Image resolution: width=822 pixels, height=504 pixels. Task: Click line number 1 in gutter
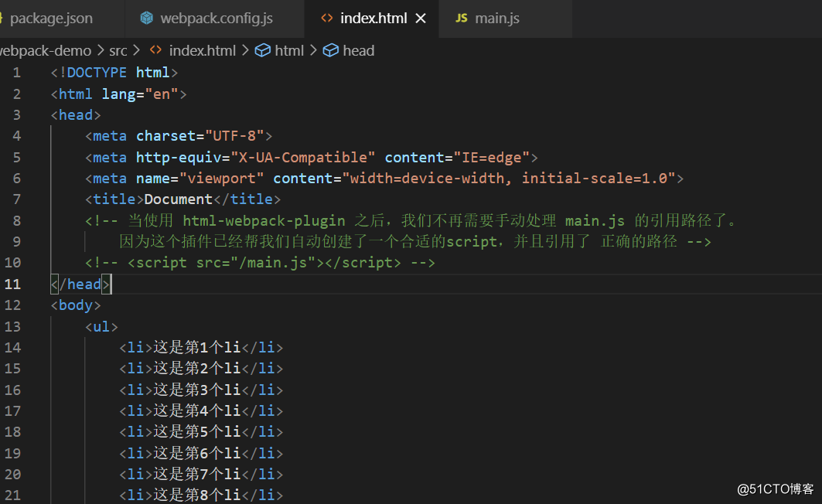(17, 73)
